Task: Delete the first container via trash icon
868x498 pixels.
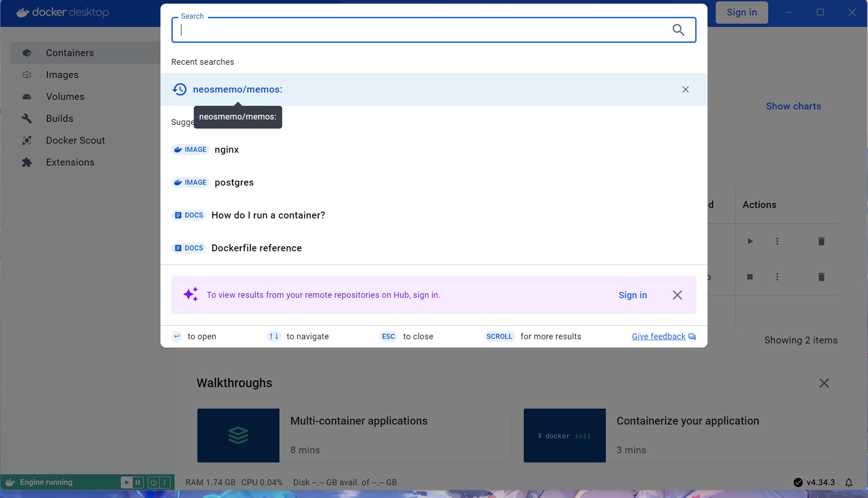Action: (x=821, y=241)
